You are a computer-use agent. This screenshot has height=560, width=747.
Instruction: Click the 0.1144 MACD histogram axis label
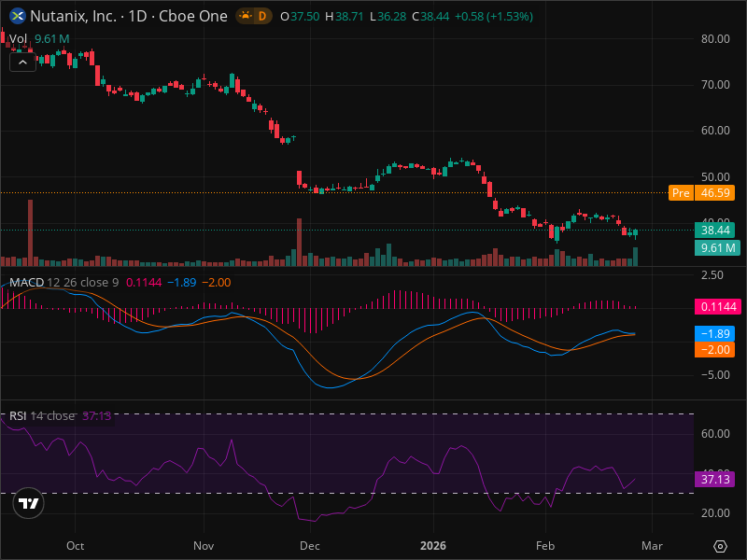pyautogui.click(x=718, y=307)
